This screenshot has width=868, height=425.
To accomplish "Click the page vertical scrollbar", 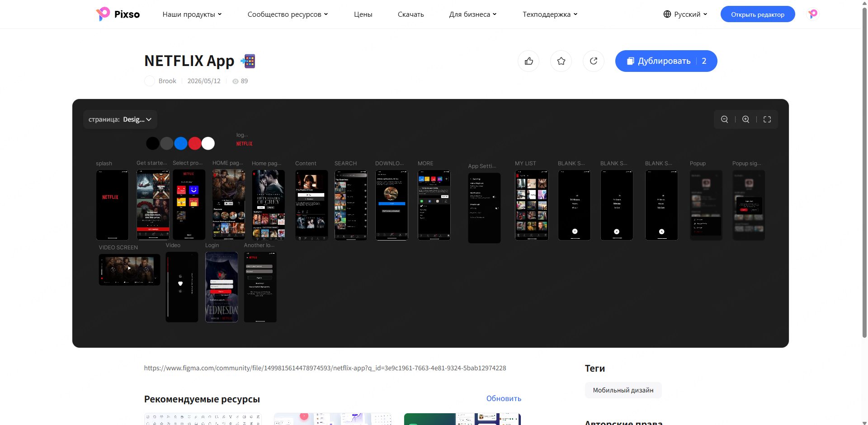I will point(864,172).
